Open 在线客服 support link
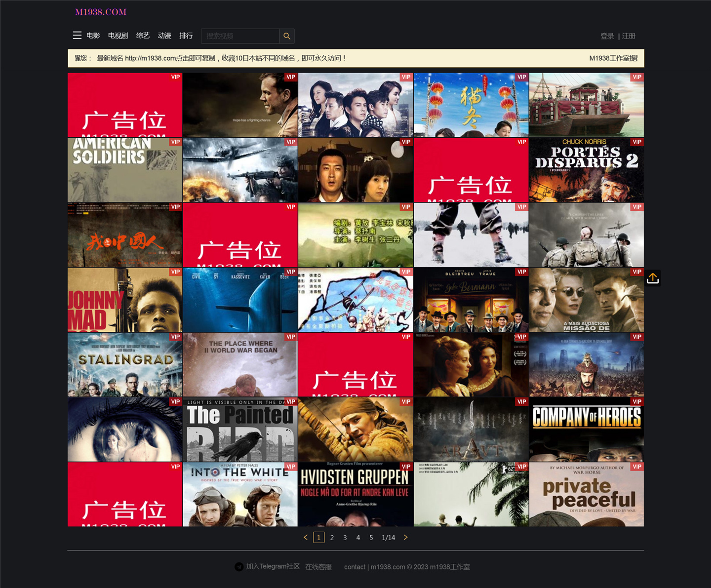Screen dimensions: 711x588 pos(318,567)
